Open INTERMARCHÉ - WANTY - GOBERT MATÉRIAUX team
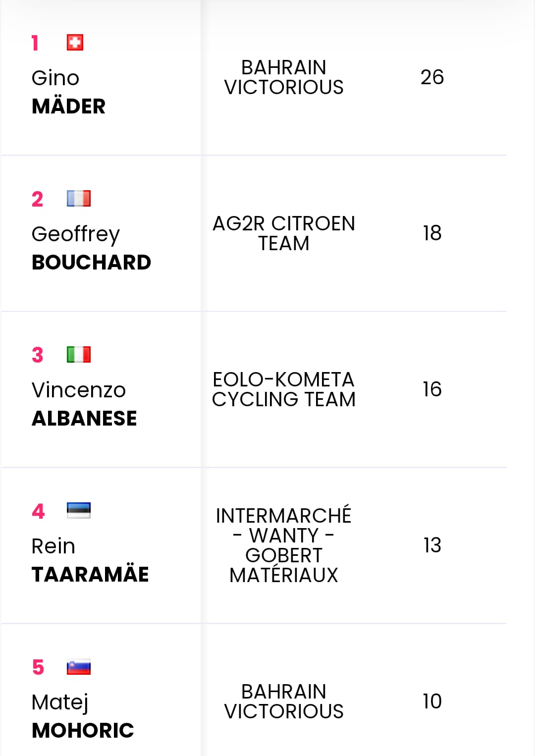 tap(284, 545)
